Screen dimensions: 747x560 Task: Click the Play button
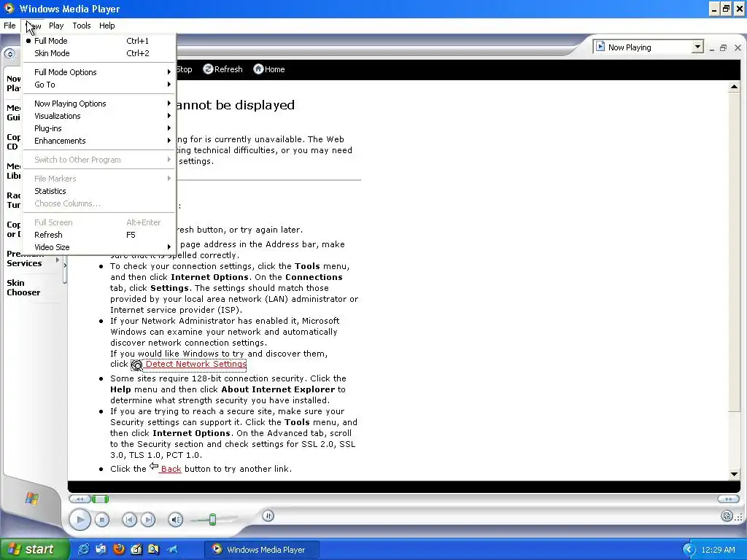click(80, 519)
